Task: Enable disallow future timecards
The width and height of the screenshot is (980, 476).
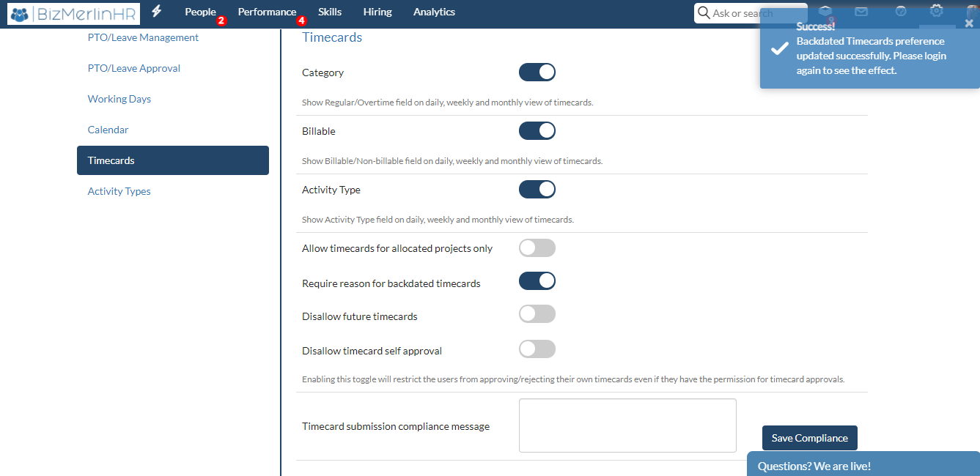Action: (537, 313)
